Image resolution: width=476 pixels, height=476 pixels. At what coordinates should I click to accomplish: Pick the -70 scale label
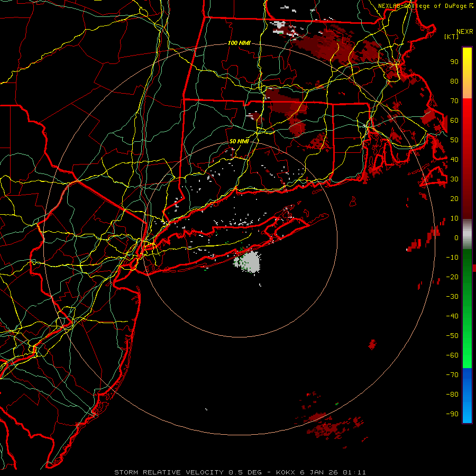point(452,374)
